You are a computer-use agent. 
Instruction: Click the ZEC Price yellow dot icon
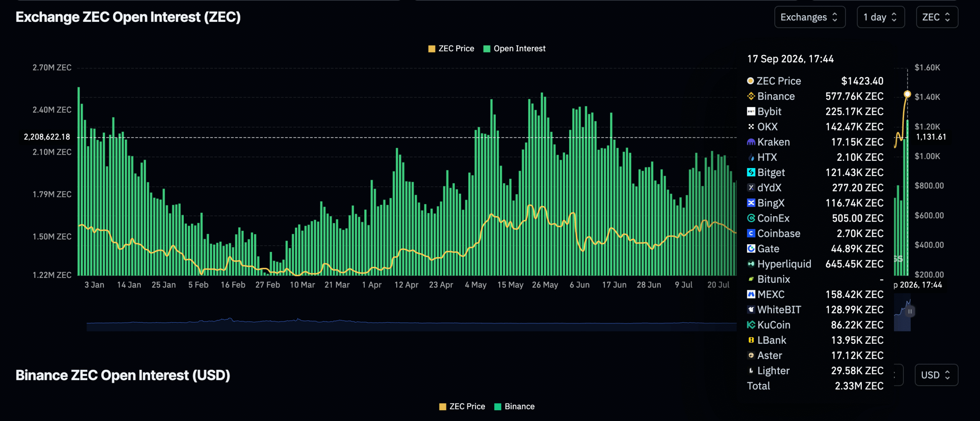(751, 81)
